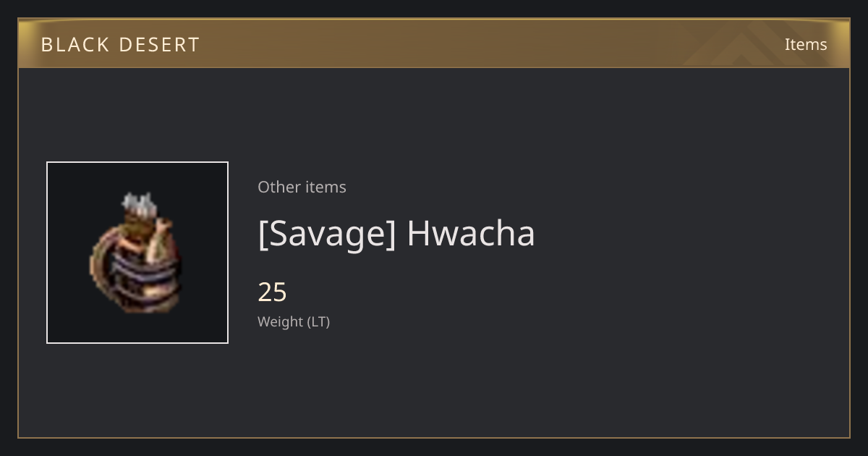Click the white-bordered item thumbnail frame
Viewport: 868px width, 456px height.
137,253
